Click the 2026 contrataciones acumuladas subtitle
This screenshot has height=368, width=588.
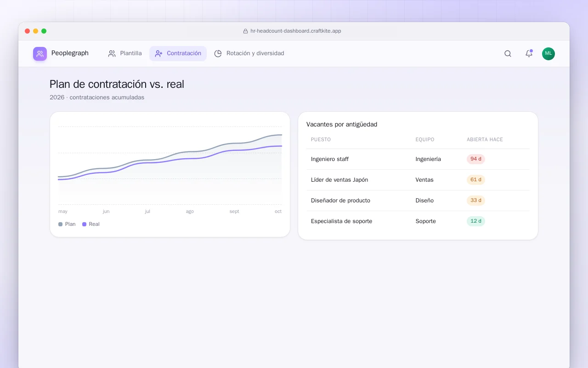tap(97, 98)
